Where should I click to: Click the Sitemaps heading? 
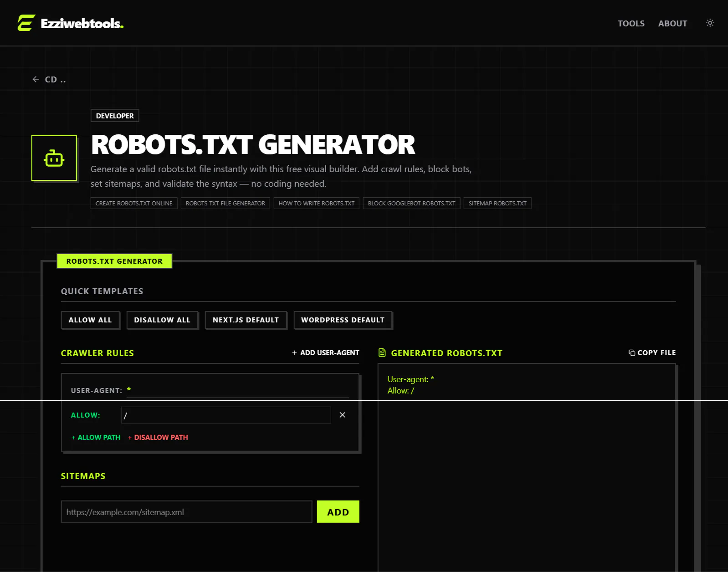point(83,476)
